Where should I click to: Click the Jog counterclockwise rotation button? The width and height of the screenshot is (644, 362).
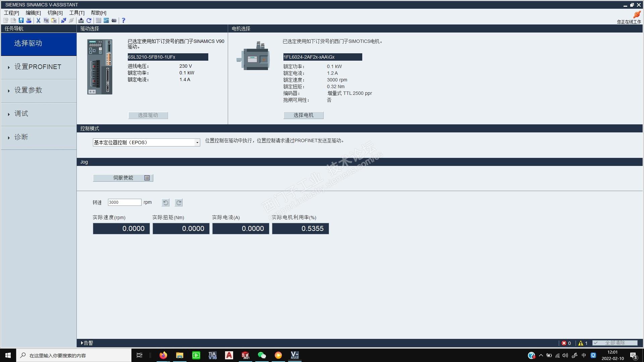click(165, 202)
